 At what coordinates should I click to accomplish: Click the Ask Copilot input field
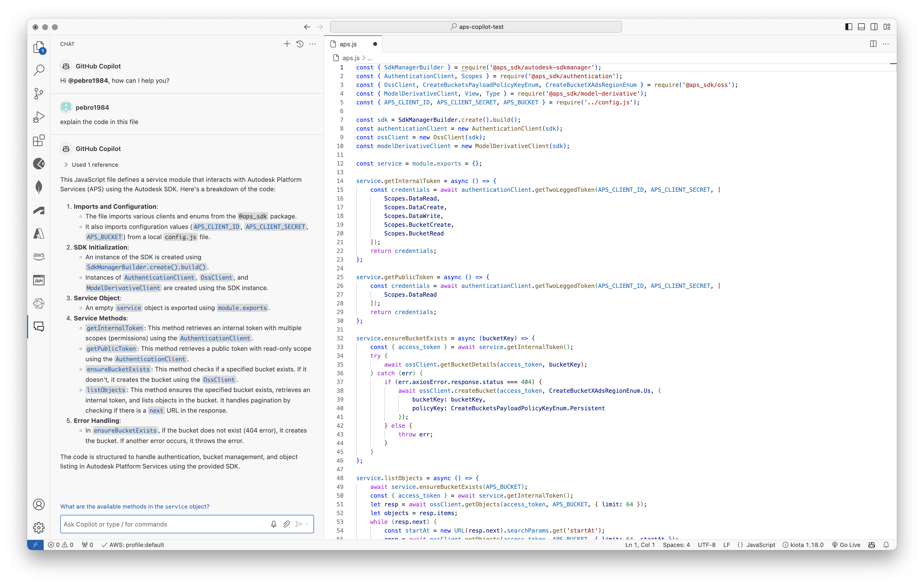pyautogui.click(x=165, y=524)
